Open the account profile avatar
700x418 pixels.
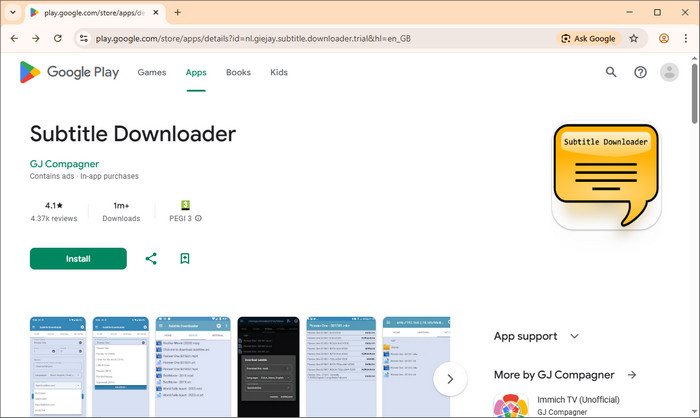coord(669,72)
